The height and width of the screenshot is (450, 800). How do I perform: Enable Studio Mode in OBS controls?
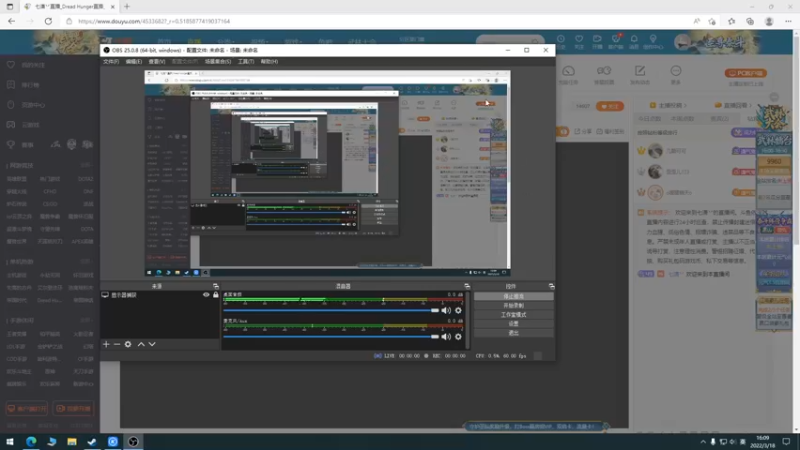(514, 314)
